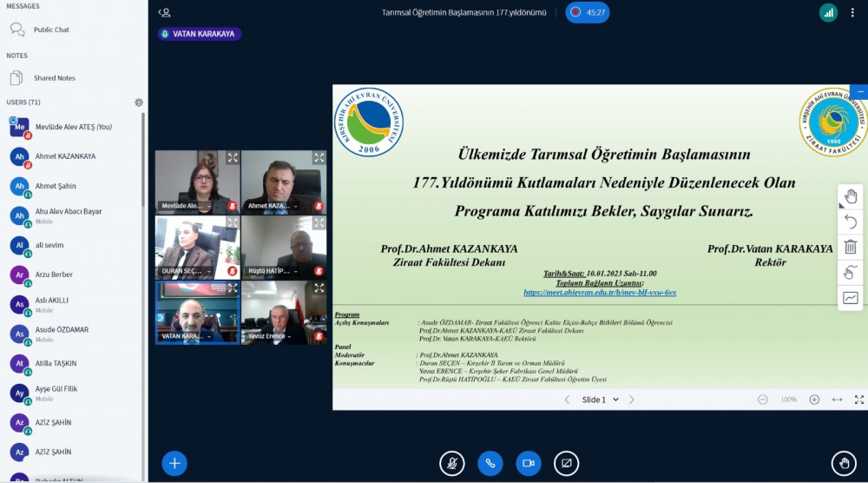
Task: Zoom in the presentation
Action: (814, 400)
